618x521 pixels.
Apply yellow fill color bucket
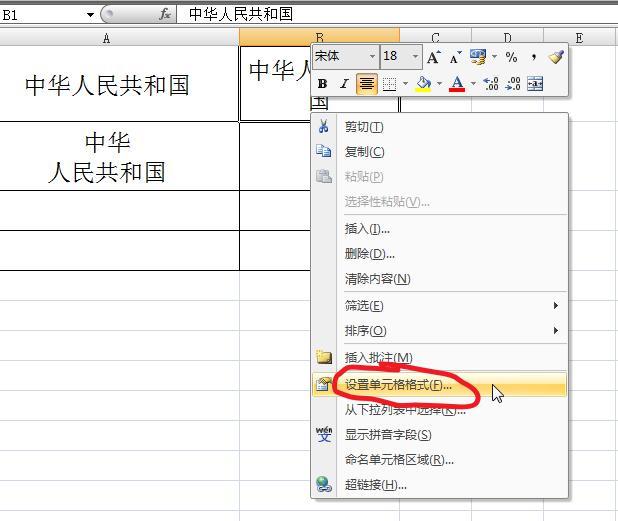pyautogui.click(x=423, y=84)
